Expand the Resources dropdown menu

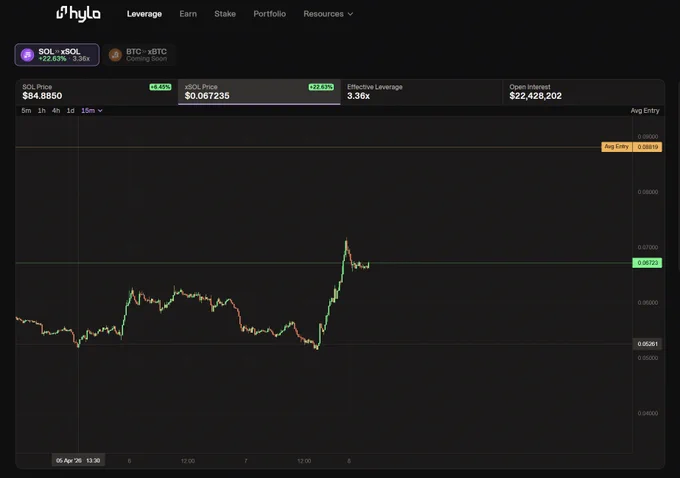[x=328, y=14]
